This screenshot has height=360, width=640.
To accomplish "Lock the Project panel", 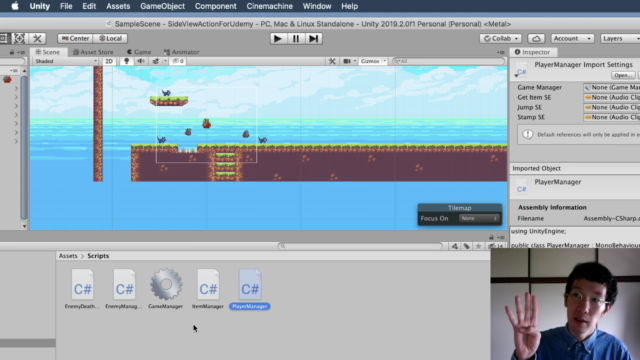I will point(491,237).
